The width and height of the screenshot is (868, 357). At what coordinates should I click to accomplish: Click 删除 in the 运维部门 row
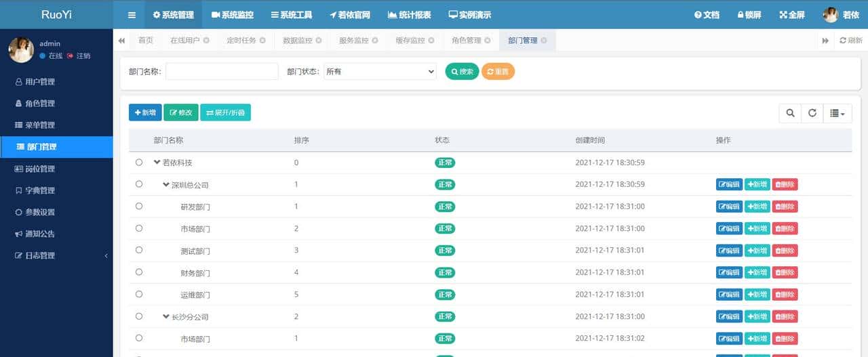(x=785, y=295)
